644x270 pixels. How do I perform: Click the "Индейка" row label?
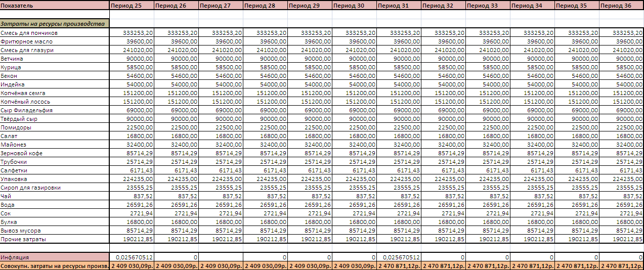[x=55, y=84]
